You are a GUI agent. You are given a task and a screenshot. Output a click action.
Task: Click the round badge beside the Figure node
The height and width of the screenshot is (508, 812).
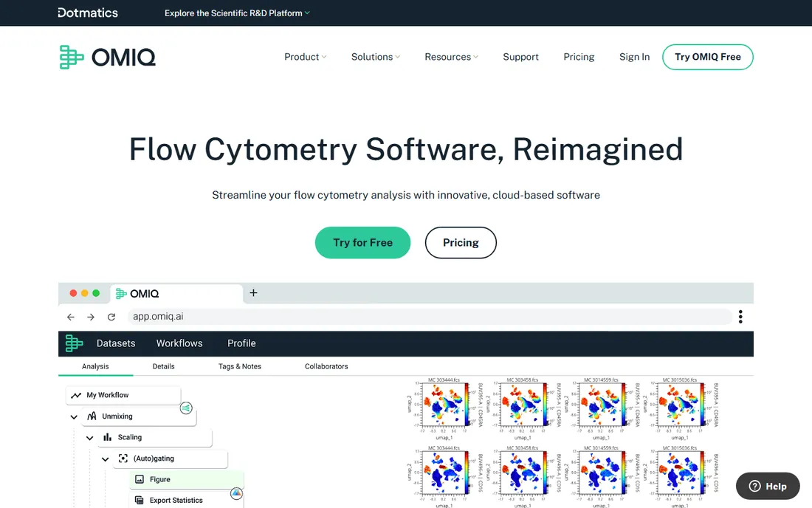pyautogui.click(x=237, y=493)
